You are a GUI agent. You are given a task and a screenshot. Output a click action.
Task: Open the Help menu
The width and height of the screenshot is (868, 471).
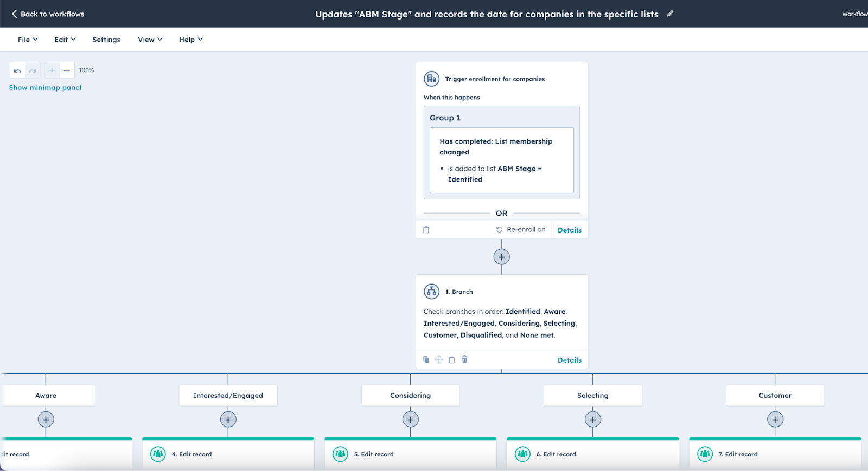(191, 40)
